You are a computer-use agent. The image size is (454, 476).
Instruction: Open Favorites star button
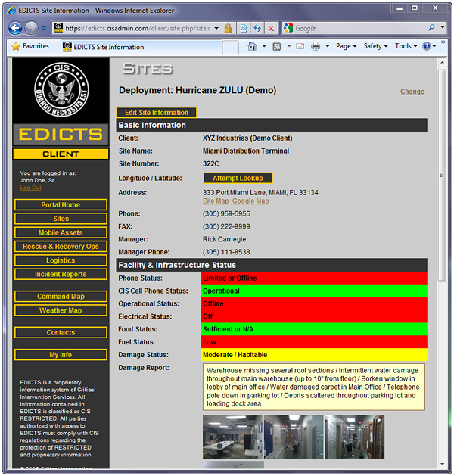30,46
